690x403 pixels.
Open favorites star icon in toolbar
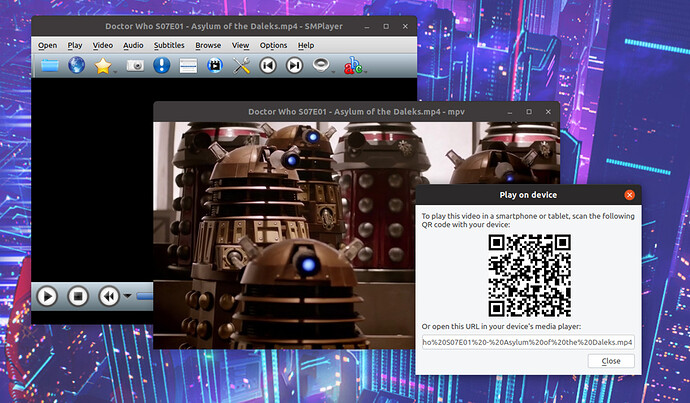(103, 66)
